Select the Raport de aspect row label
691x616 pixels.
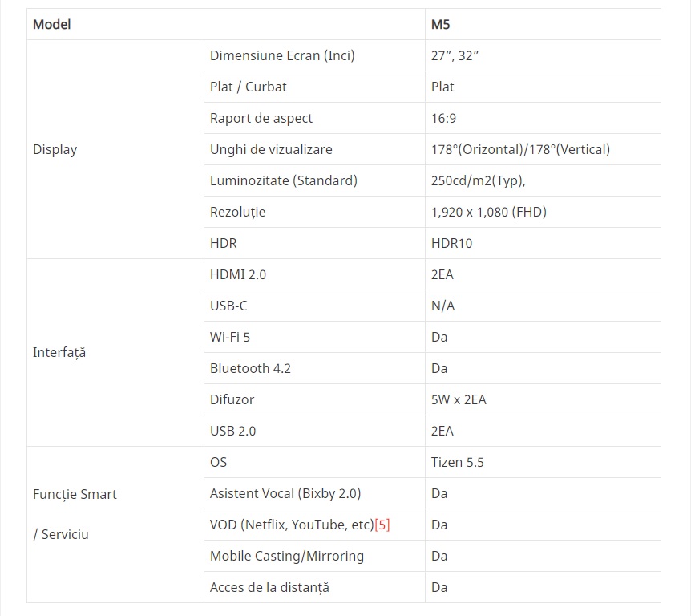click(x=261, y=118)
